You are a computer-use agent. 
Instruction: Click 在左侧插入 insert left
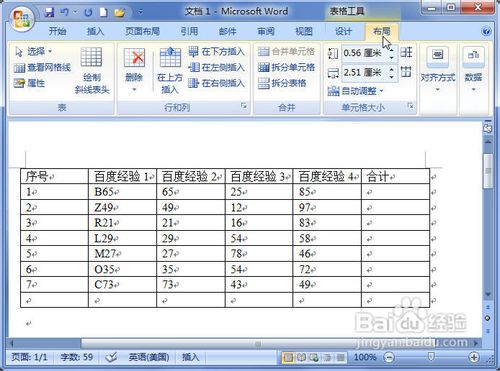tap(217, 67)
